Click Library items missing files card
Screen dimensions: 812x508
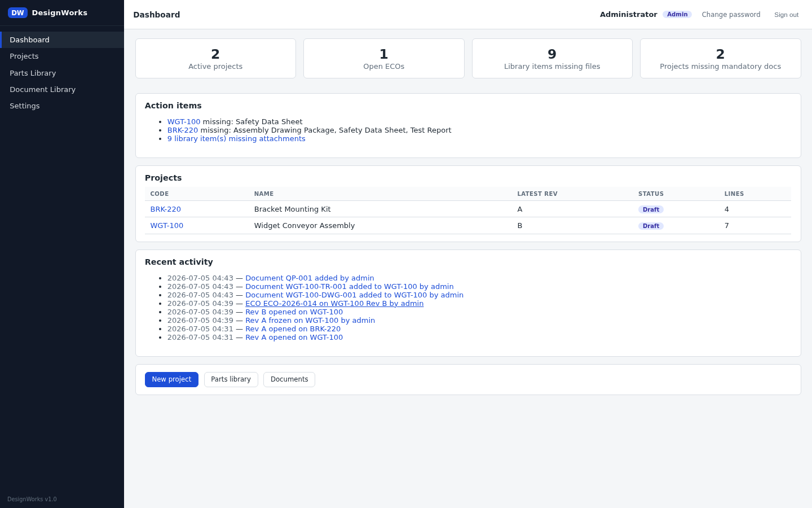(552, 59)
